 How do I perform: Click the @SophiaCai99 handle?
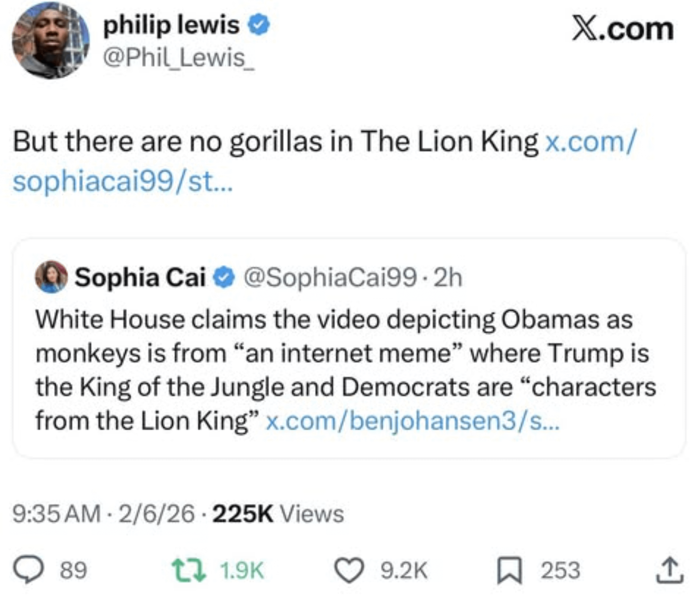[330, 278]
